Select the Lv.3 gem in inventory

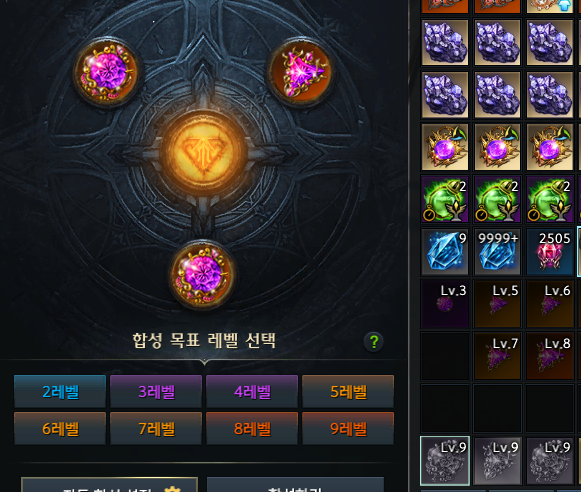pos(445,304)
